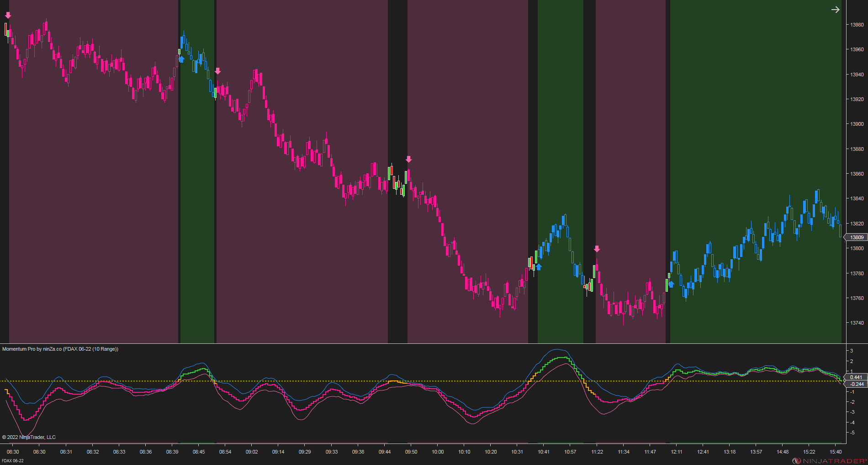Select the blue buy arrow near 08:39
Image resolution: width=868 pixels, height=465 pixels.
click(181, 59)
